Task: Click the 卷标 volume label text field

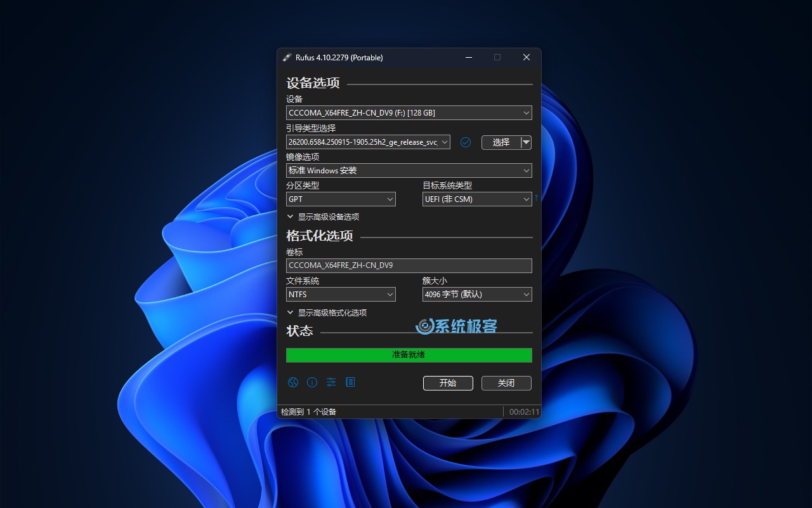Action: pos(409,265)
